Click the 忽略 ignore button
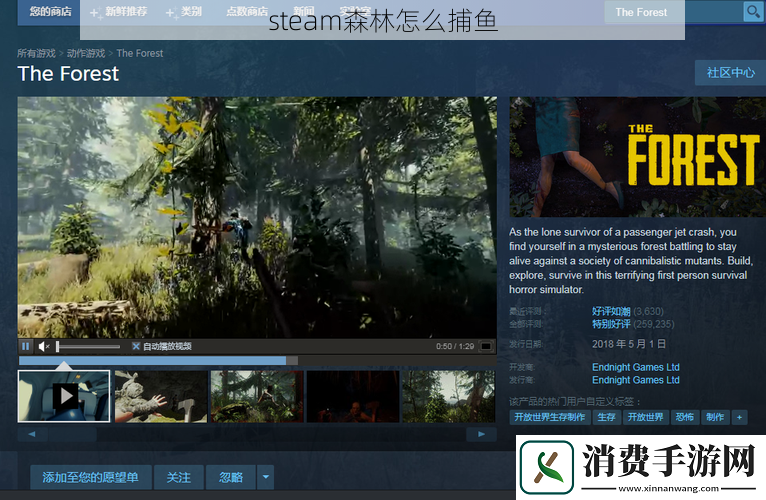 231,477
